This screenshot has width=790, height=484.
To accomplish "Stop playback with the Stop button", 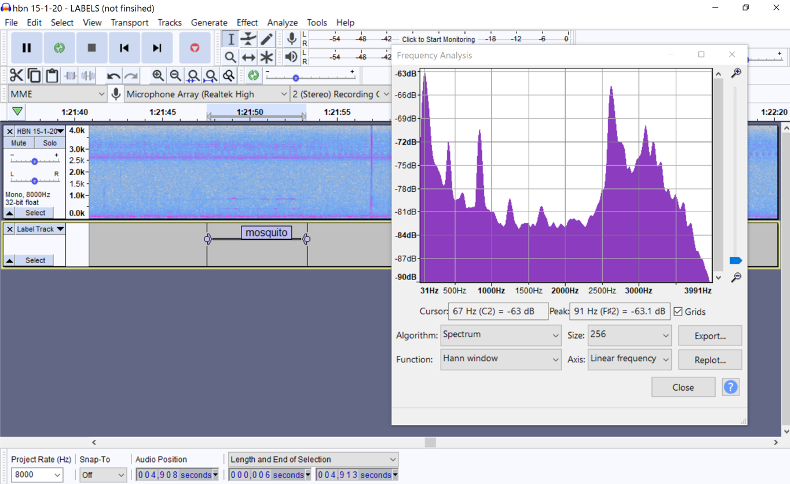I will 92,48.
